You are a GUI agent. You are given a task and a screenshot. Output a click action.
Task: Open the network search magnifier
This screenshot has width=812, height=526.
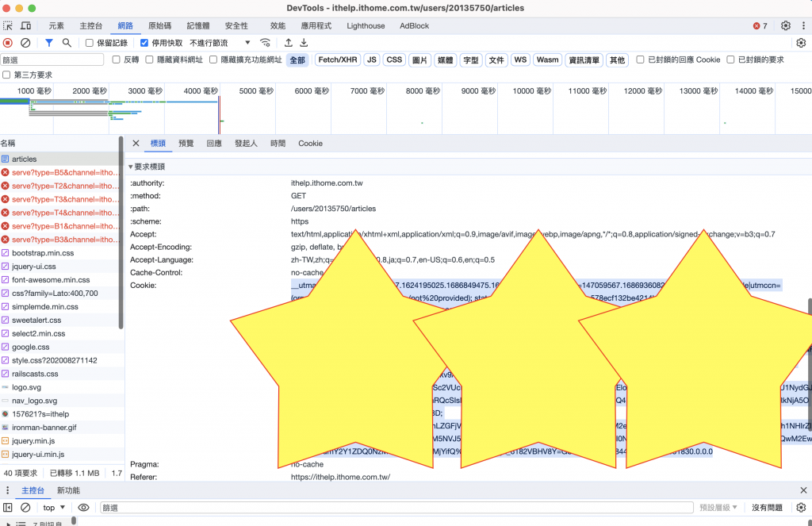point(67,43)
